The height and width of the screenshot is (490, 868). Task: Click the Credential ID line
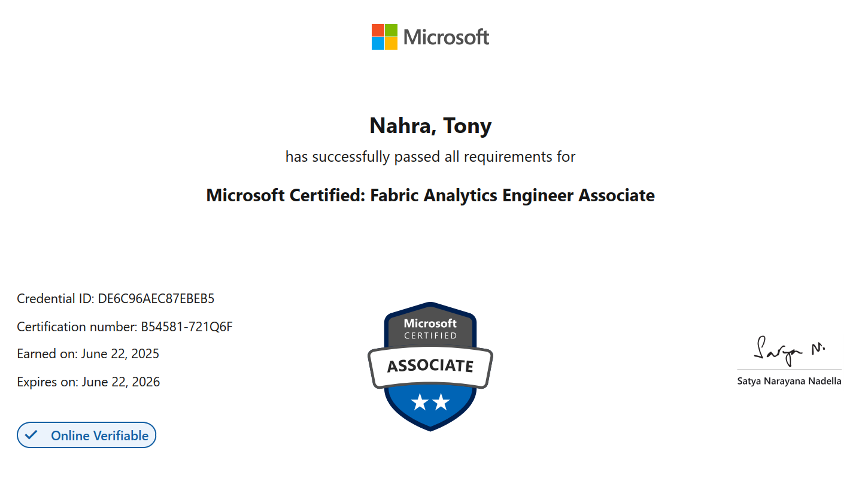pos(116,298)
